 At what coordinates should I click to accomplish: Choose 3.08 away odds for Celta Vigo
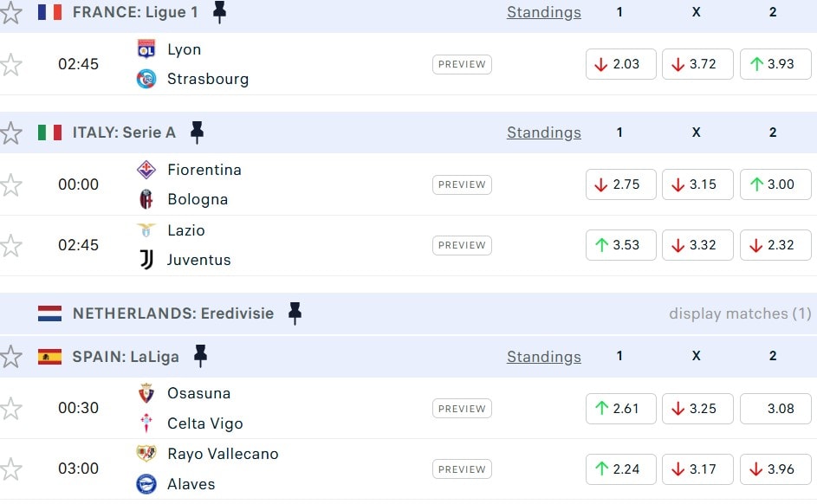[775, 409]
